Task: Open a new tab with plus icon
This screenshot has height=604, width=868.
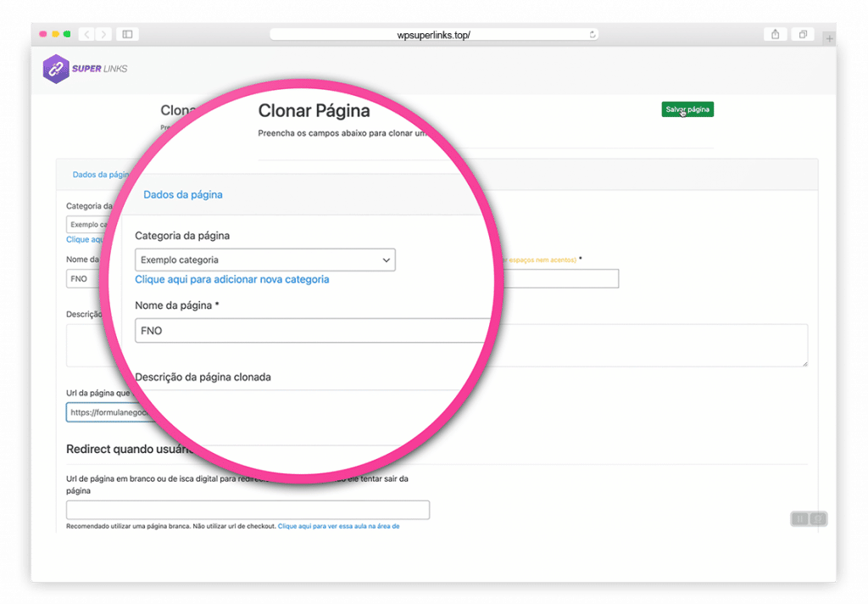Action: 829,38
